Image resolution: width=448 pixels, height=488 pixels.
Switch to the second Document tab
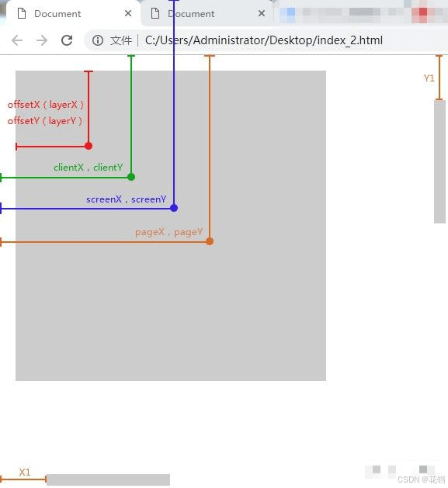click(x=207, y=14)
